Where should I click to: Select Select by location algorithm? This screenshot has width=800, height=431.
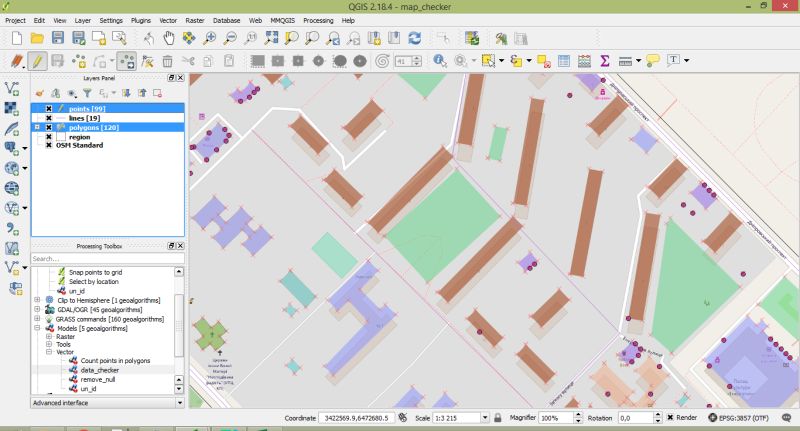coord(93,282)
